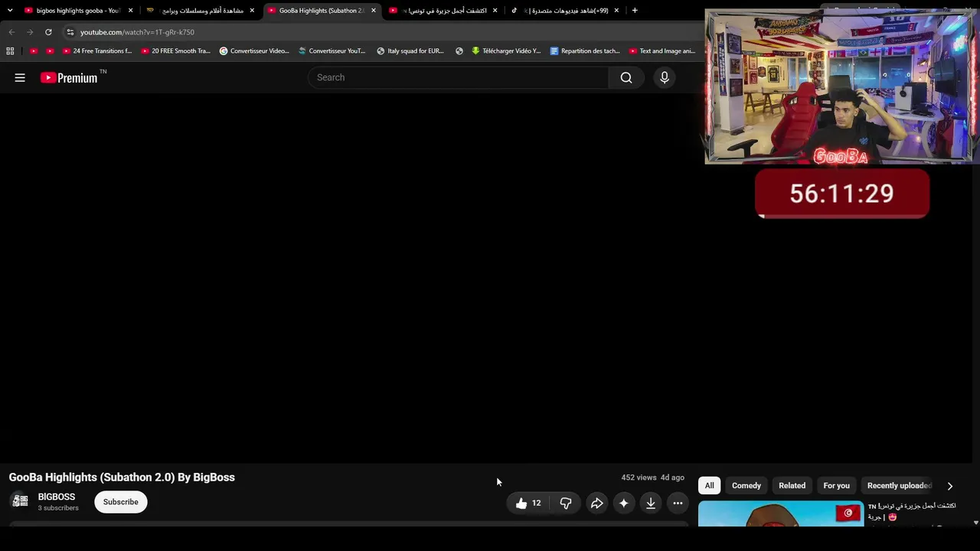
Task: Open the YouTube guide hamburger menu
Action: [x=20, y=77]
